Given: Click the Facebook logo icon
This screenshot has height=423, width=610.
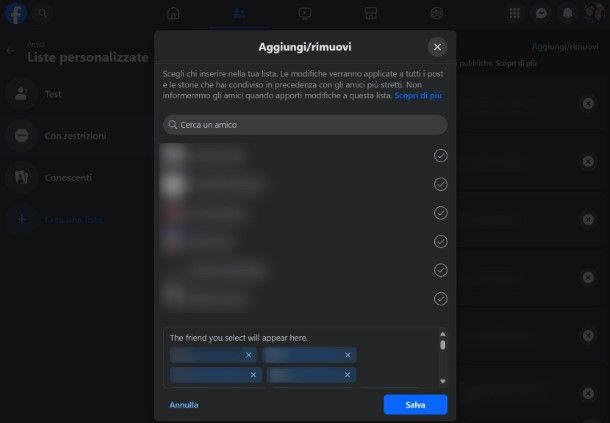Looking at the screenshot, I should [16, 13].
